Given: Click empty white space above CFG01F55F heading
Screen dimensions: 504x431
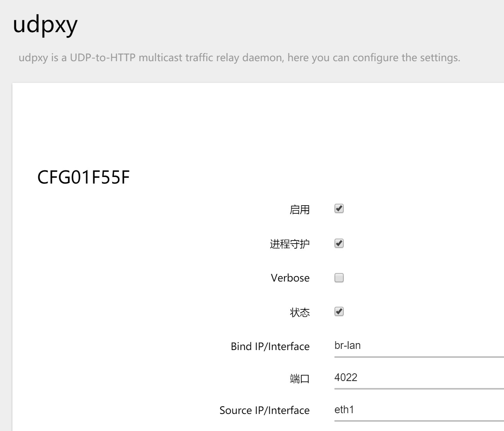Looking at the screenshot, I should click(232, 124).
